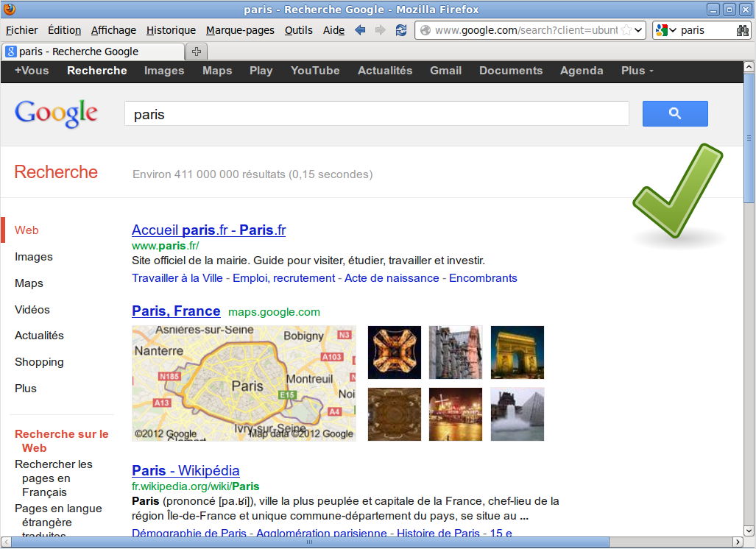Screen dimensions: 756x549
Task: Open the 'Accueil paris.fr' result link
Action: [208, 230]
